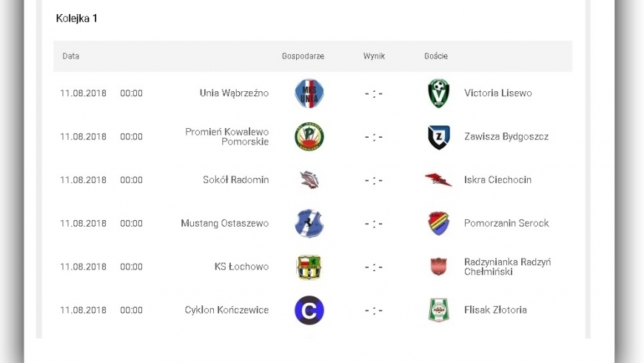Click the Flisak Złotoria green crest
Viewport: 644px width, 363px height.
(438, 310)
